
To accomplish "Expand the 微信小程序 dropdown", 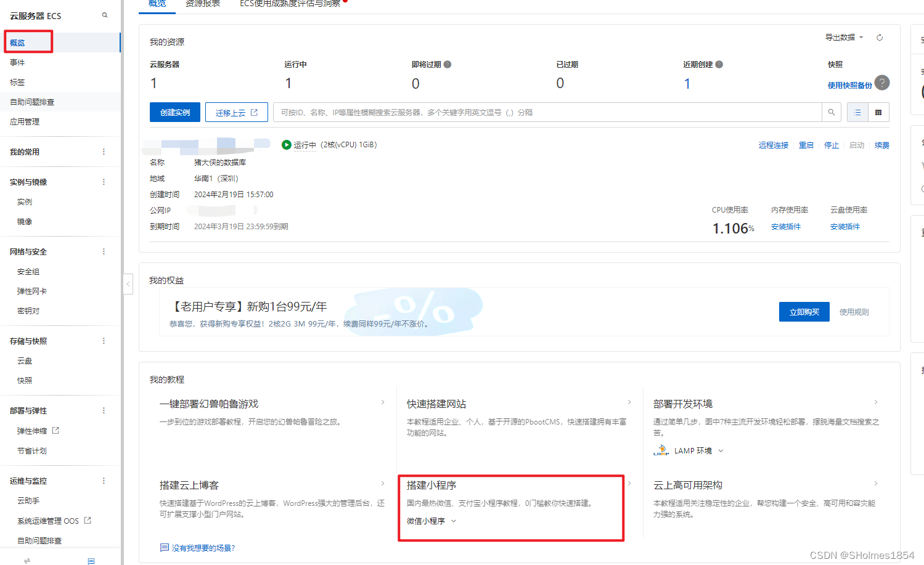I will [454, 521].
